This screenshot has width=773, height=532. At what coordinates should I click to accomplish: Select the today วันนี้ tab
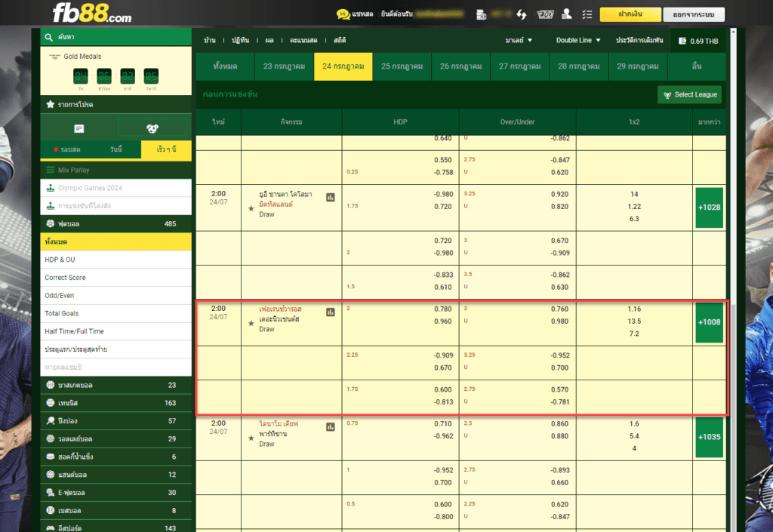coord(116,149)
